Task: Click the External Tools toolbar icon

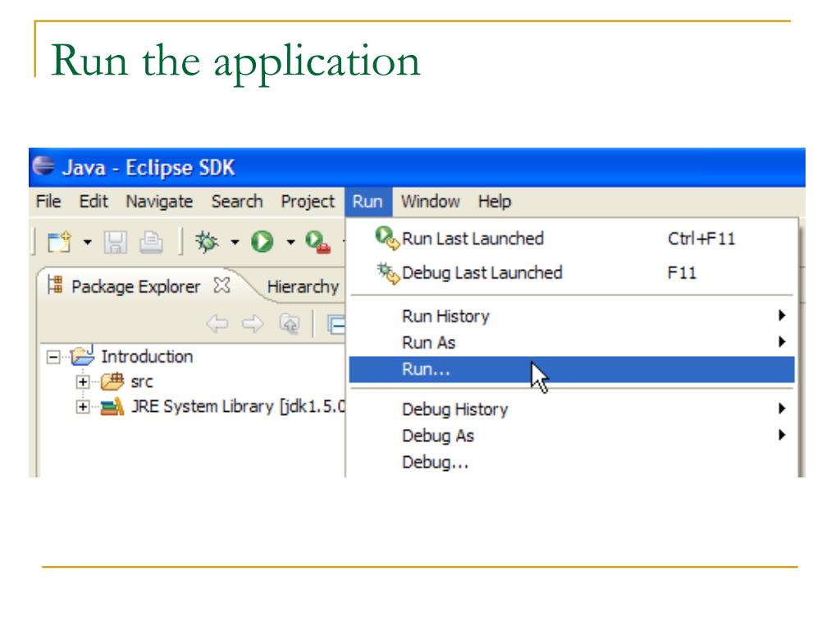Action: click(317, 242)
